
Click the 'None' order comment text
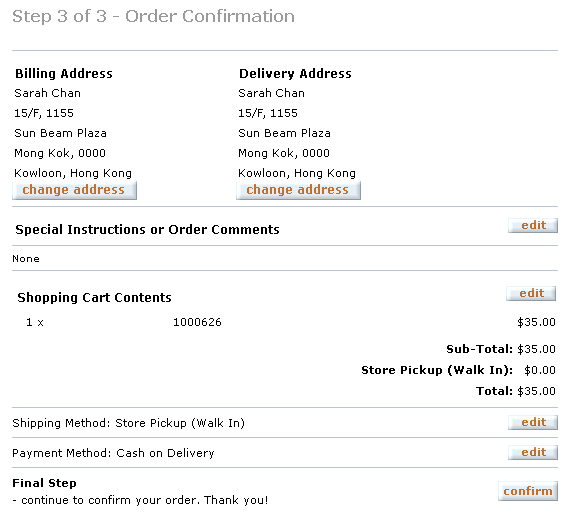click(x=26, y=259)
